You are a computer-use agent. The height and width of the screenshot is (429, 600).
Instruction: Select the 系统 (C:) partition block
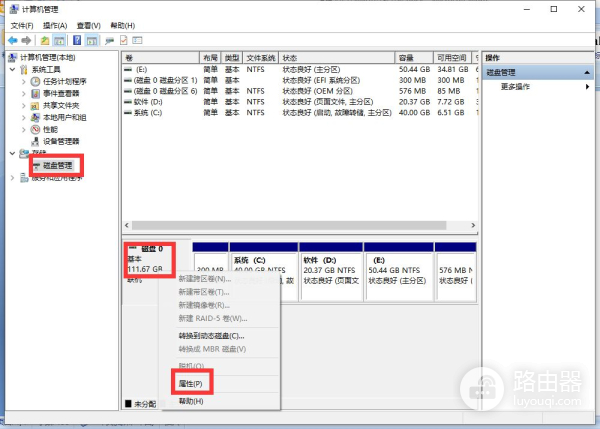tap(263, 271)
